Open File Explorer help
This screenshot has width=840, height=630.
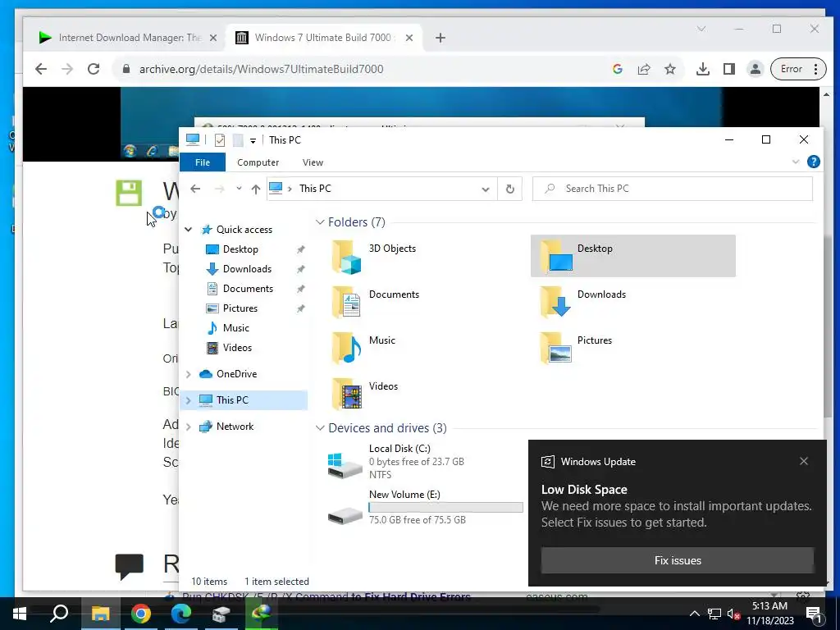coord(813,162)
